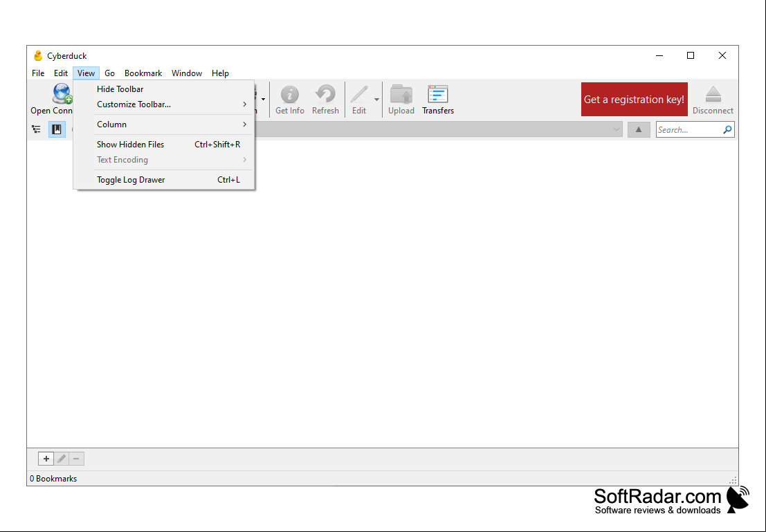Go to parent folder up-arrow button
The width and height of the screenshot is (766, 532).
coord(639,129)
